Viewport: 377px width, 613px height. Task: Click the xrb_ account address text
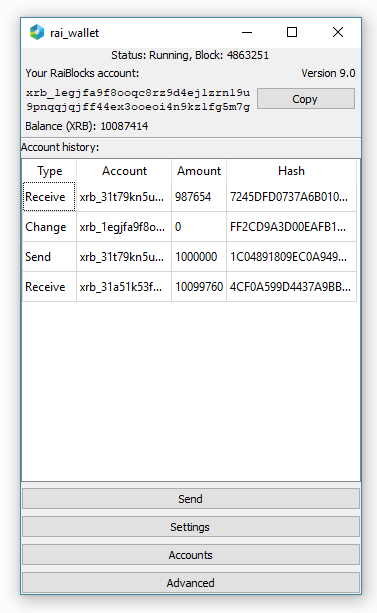pyautogui.click(x=138, y=99)
